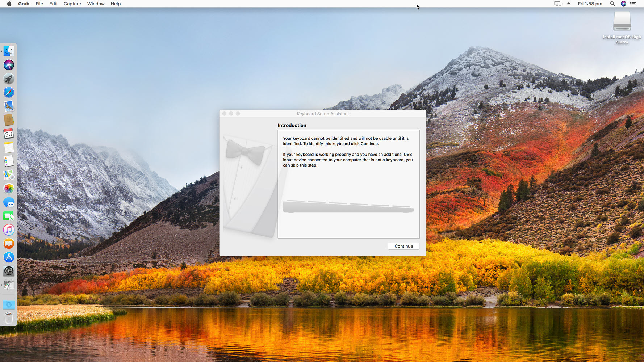Open Photos pinwheel icon in Dock
The image size is (644, 362).
(x=9, y=189)
